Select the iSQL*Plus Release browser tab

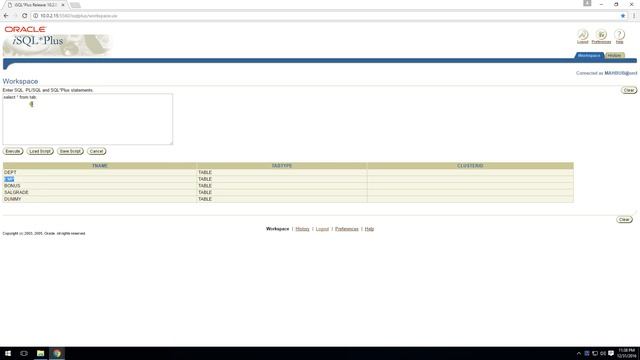click(x=35, y=5)
